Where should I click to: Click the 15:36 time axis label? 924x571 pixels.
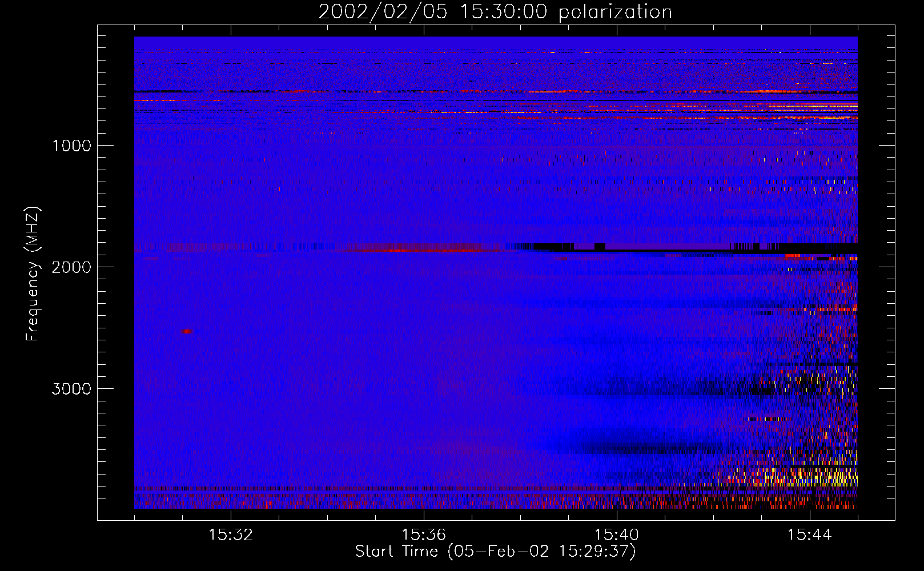(424, 535)
